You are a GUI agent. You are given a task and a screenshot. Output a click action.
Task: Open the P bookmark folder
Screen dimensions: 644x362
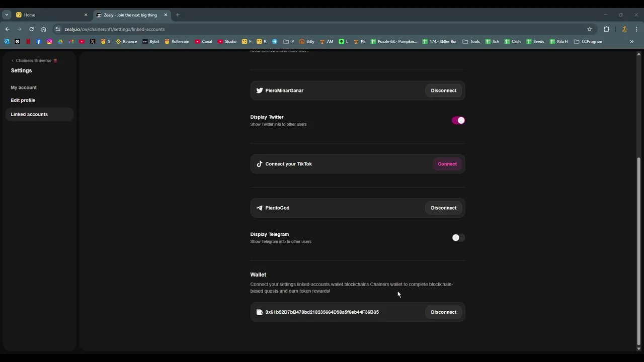click(288, 42)
